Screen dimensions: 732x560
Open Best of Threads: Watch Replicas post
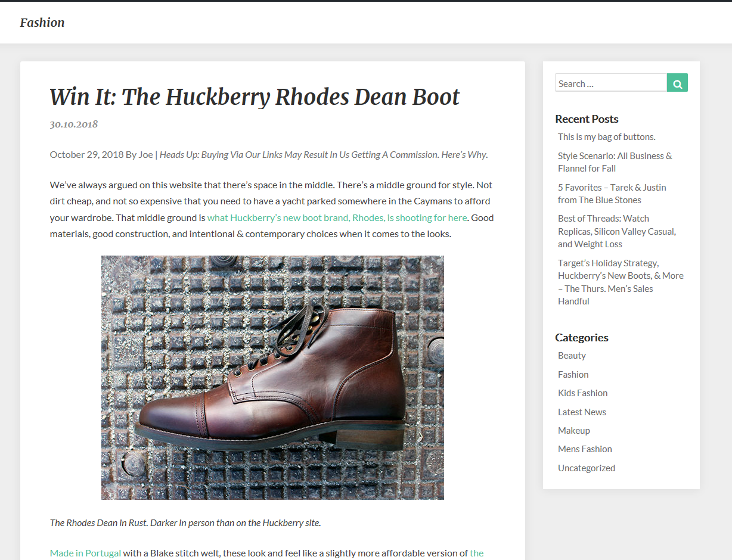(616, 231)
